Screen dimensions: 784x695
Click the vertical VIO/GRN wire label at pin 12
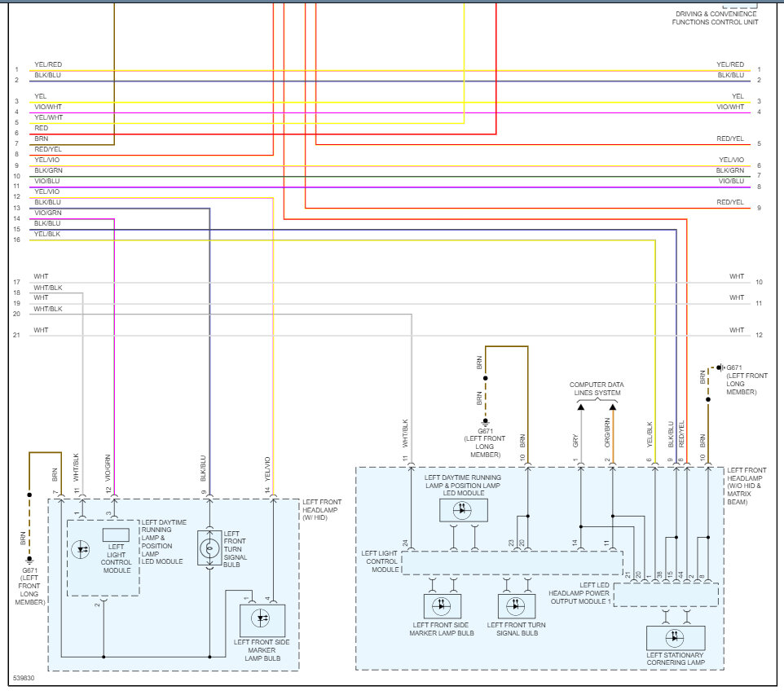point(108,468)
